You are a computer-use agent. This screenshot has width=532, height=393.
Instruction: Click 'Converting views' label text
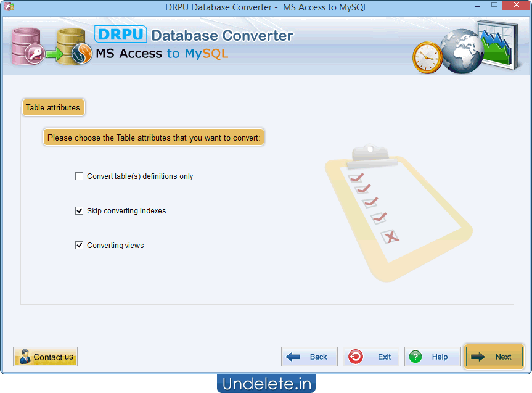point(115,246)
